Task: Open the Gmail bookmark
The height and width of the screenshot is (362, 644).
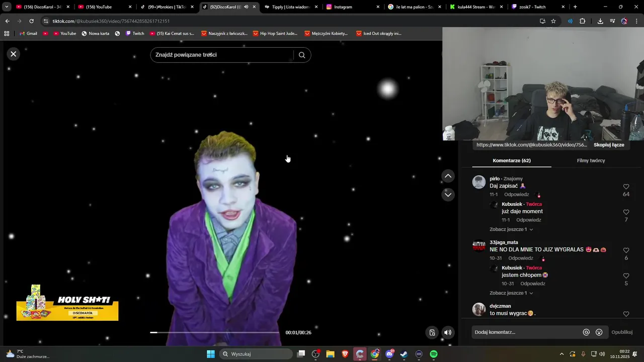Action: click(29, 33)
